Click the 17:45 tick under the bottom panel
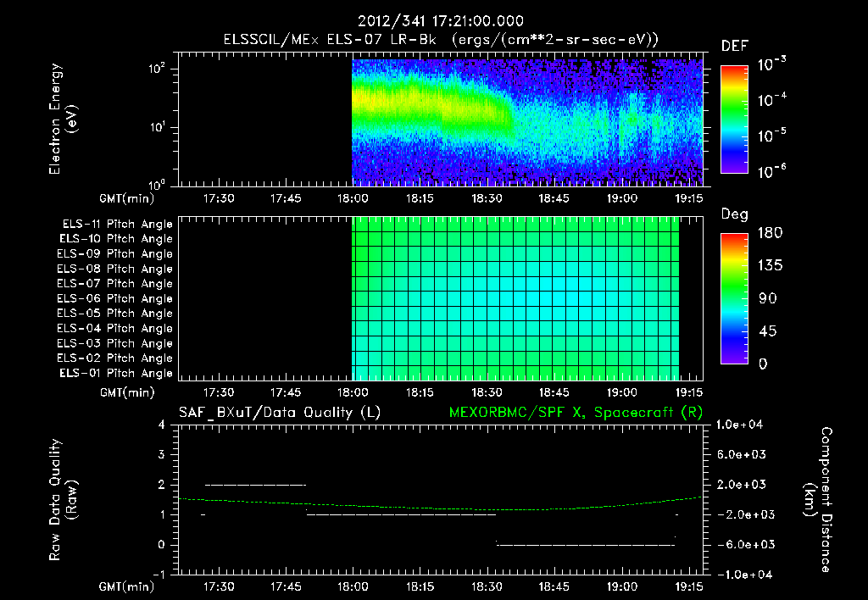Viewport: 868px width, 600px height. [x=286, y=586]
